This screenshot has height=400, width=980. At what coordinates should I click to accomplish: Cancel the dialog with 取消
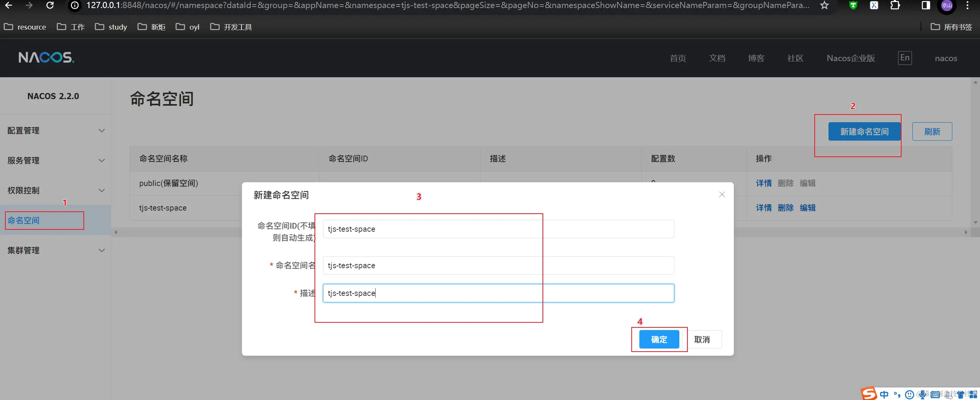tap(702, 339)
